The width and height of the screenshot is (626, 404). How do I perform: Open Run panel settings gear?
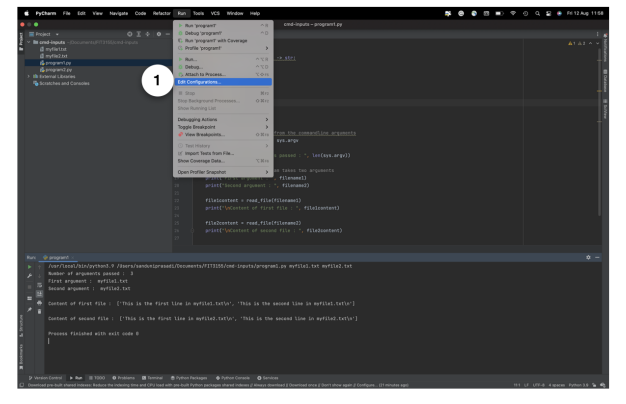tap(588, 257)
